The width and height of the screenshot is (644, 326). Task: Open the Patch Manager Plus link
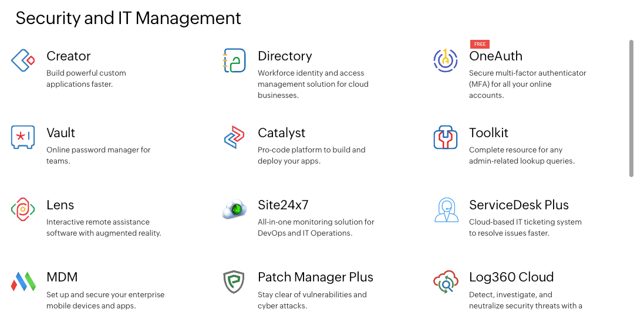(315, 277)
